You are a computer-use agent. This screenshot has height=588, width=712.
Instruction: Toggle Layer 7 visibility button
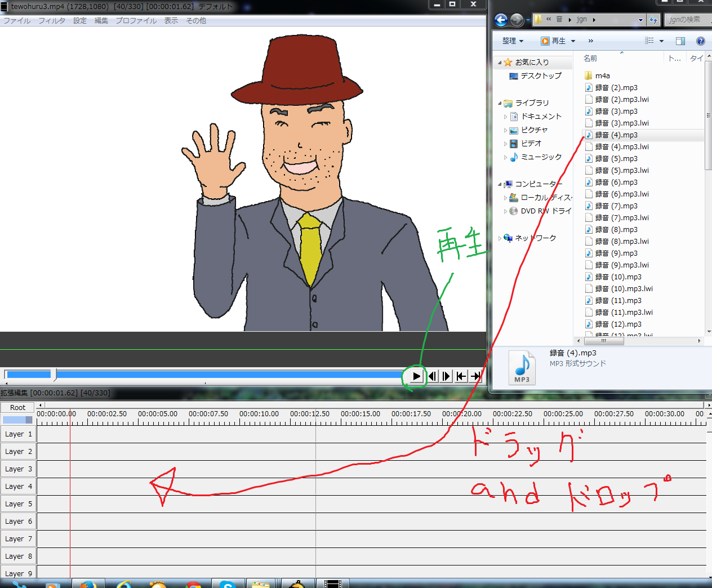(x=18, y=539)
